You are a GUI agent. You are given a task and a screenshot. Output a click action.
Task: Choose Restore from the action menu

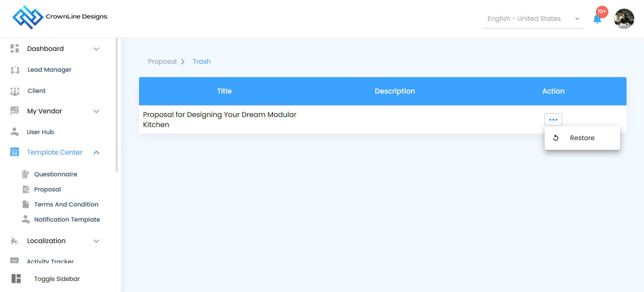pos(582,138)
